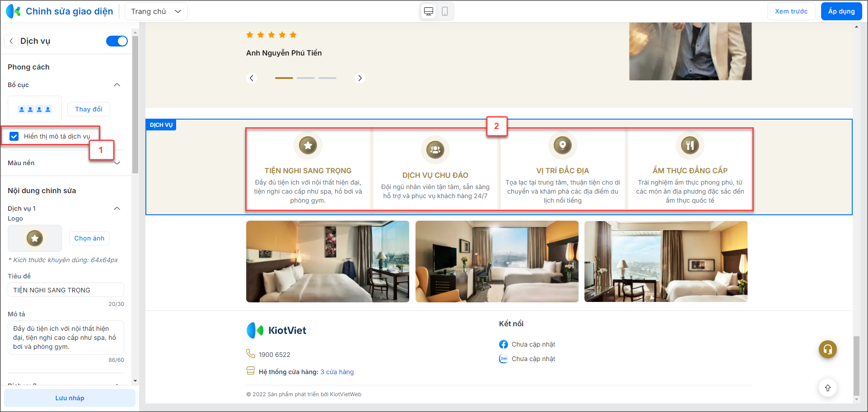
Task: Click Chọn ảnh button
Action: [x=89, y=238]
